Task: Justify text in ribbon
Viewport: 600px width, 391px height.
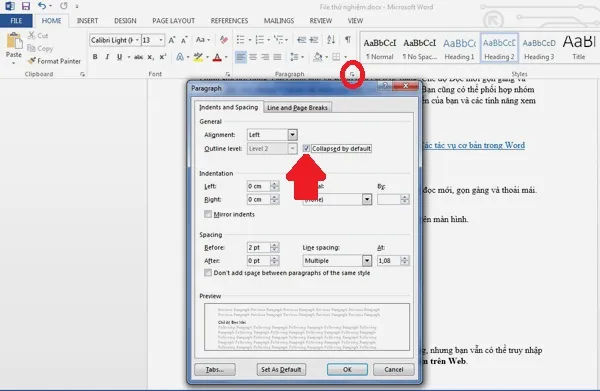Action: tap(277, 57)
